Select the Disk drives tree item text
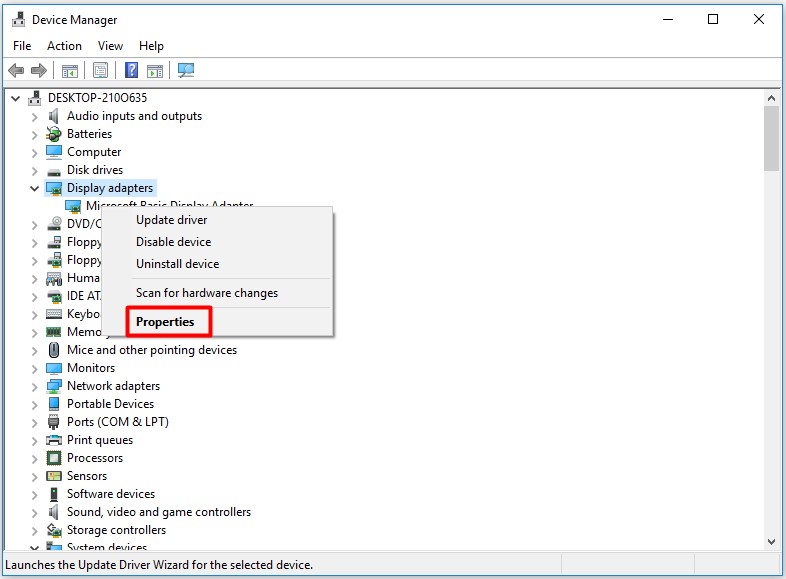Viewport: 786px width, 579px height. [x=95, y=170]
